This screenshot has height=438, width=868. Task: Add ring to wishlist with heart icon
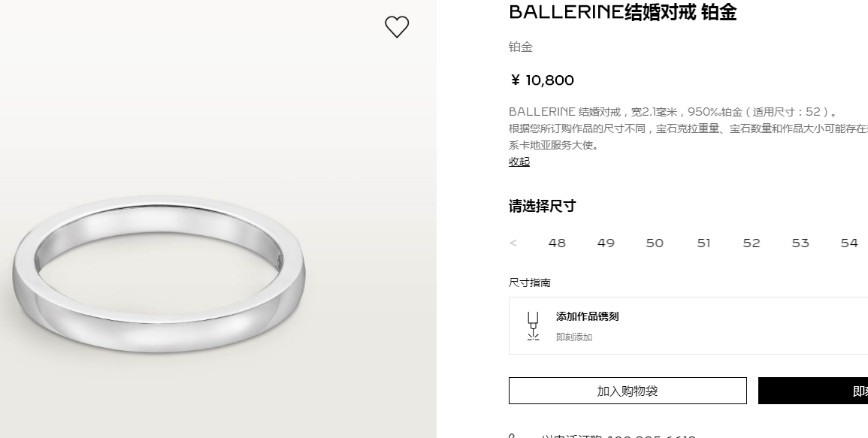point(397,26)
